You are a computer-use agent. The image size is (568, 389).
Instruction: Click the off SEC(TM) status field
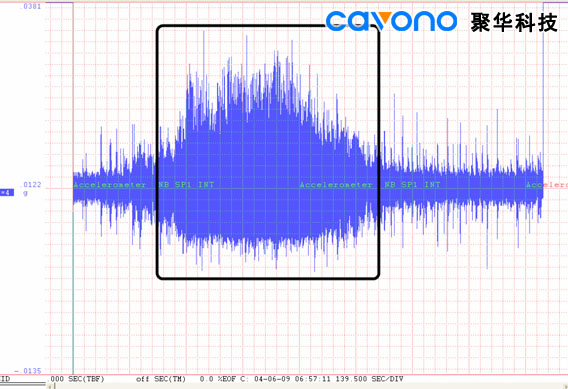pyautogui.click(x=161, y=379)
